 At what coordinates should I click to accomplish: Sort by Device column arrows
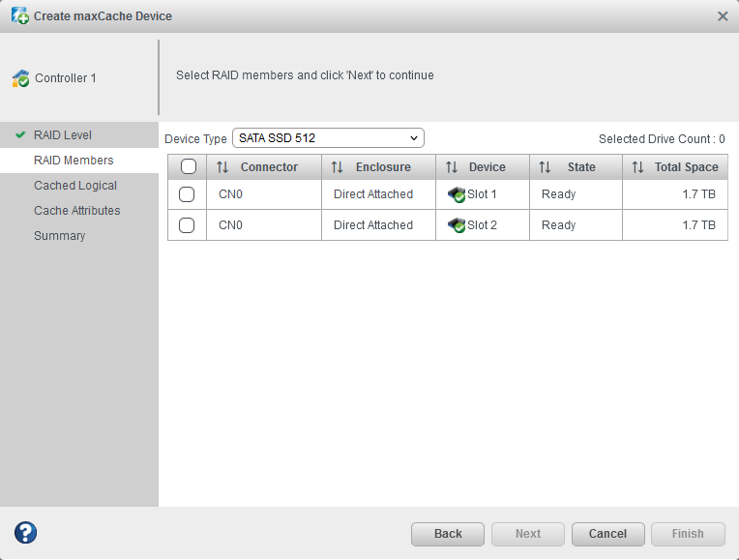click(x=452, y=167)
